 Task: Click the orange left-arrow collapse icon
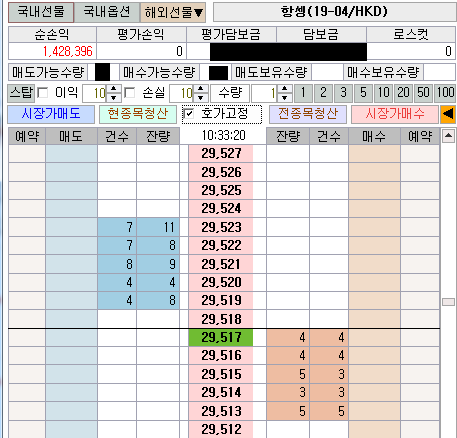448,114
